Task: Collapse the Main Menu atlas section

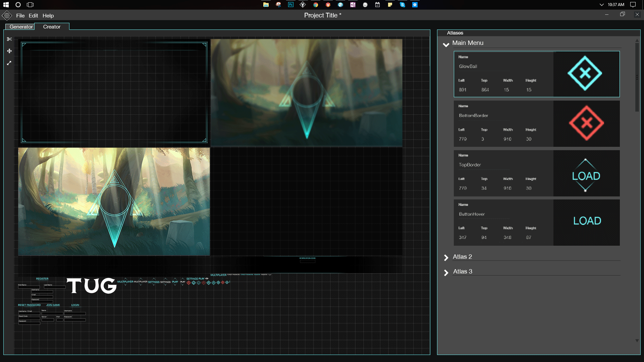Action: pos(446,45)
